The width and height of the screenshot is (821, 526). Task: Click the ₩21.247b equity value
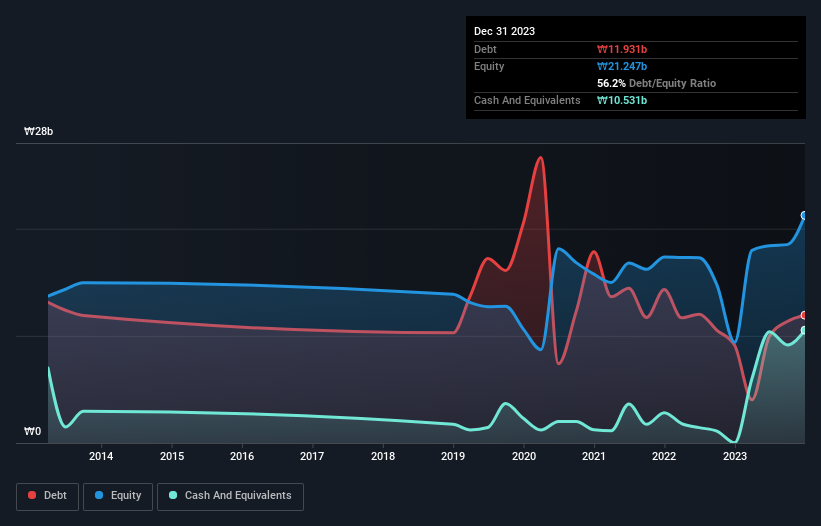(x=622, y=66)
